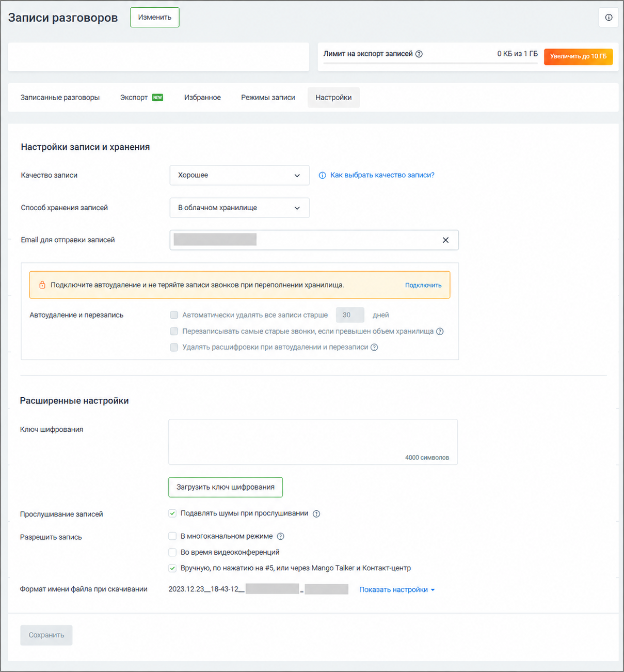624x672 pixels.
Task: Click the export limit progress bar
Action: (430, 63)
